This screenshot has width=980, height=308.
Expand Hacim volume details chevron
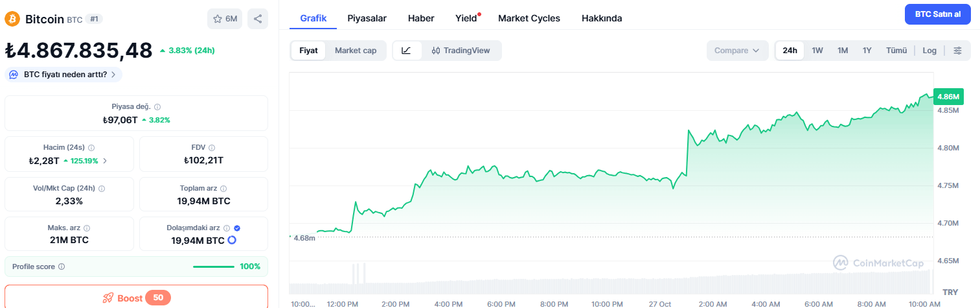pyautogui.click(x=105, y=161)
